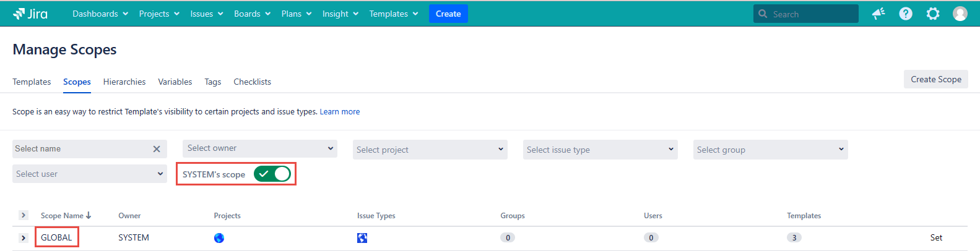
Task: Open the Select issue type dropdown
Action: pos(601,150)
